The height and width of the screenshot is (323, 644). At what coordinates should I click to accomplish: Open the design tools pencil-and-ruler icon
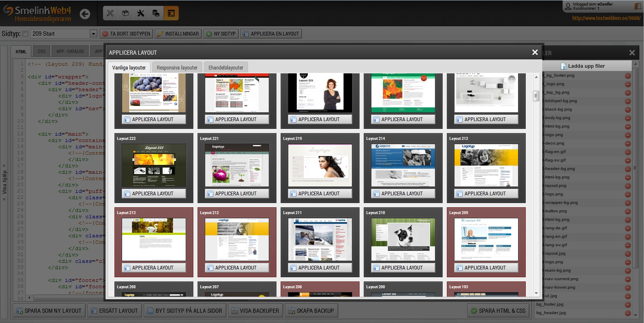(x=110, y=13)
